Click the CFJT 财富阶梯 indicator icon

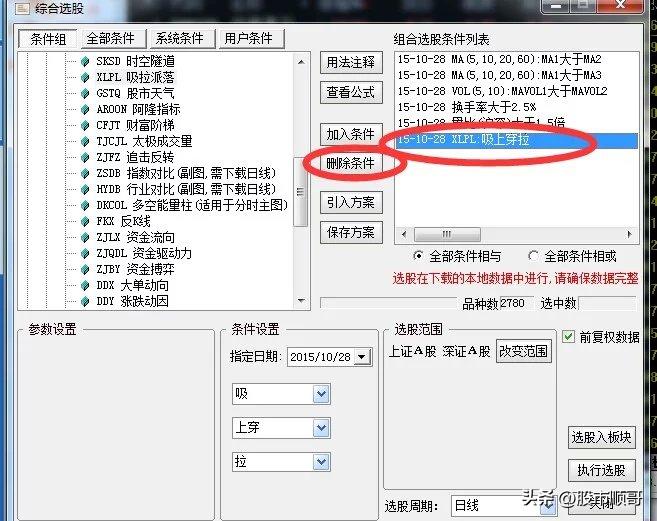coord(85,125)
